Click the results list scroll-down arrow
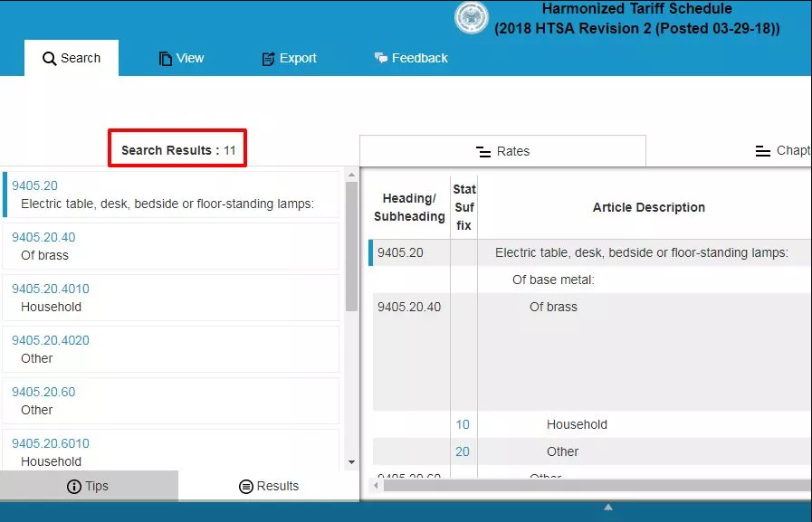The height and width of the screenshot is (522, 812). click(x=351, y=462)
